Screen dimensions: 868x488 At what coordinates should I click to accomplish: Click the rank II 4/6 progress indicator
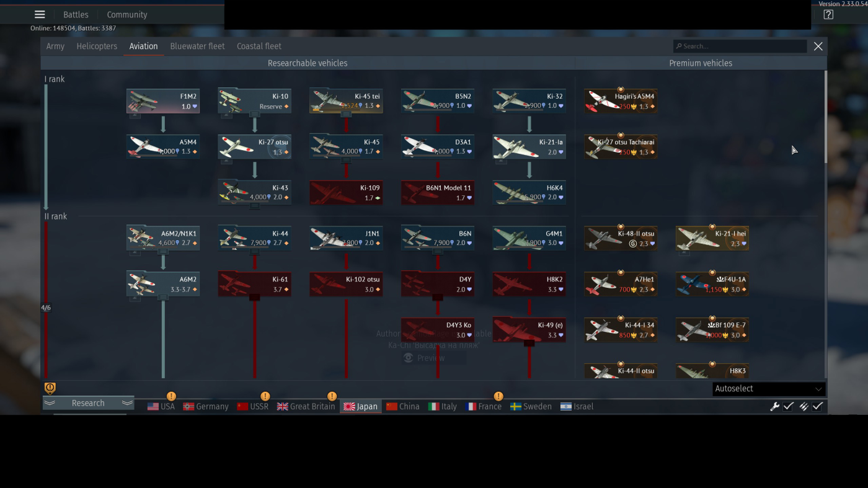[46, 308]
